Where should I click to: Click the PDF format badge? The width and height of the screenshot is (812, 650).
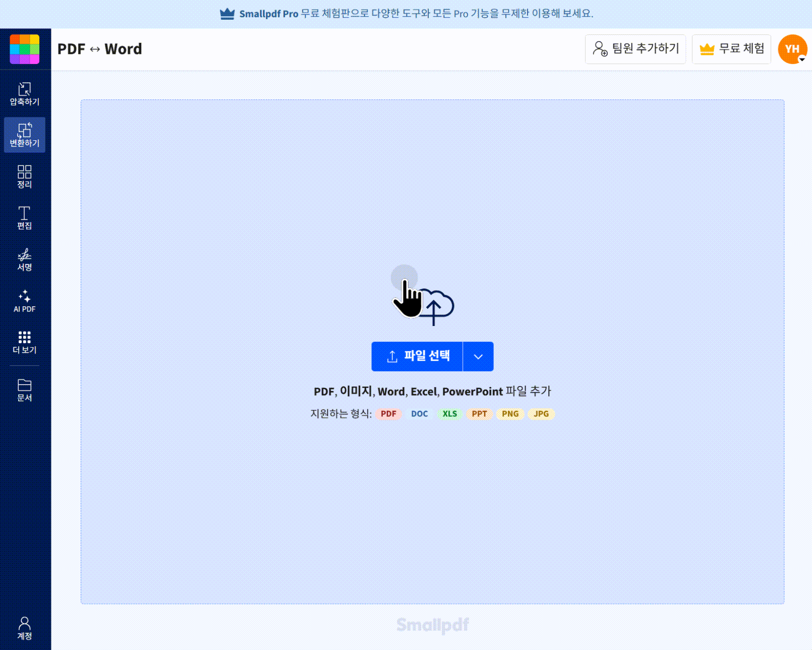(388, 414)
